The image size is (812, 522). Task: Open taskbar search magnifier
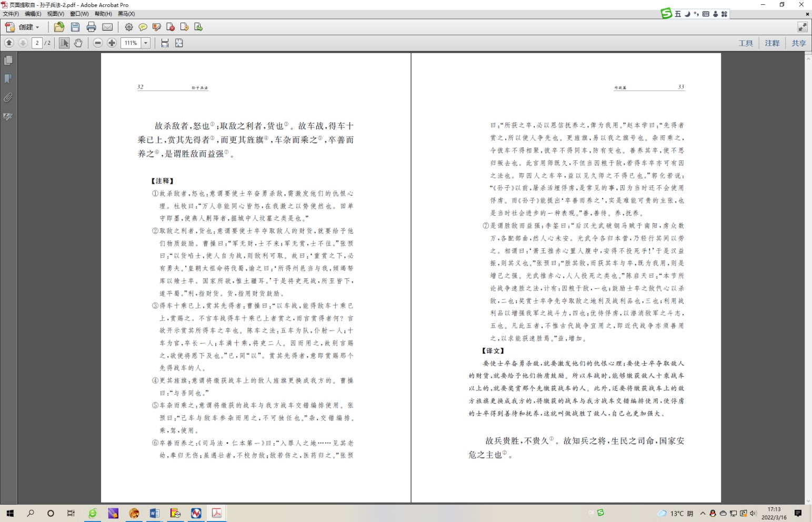pyautogui.click(x=31, y=513)
